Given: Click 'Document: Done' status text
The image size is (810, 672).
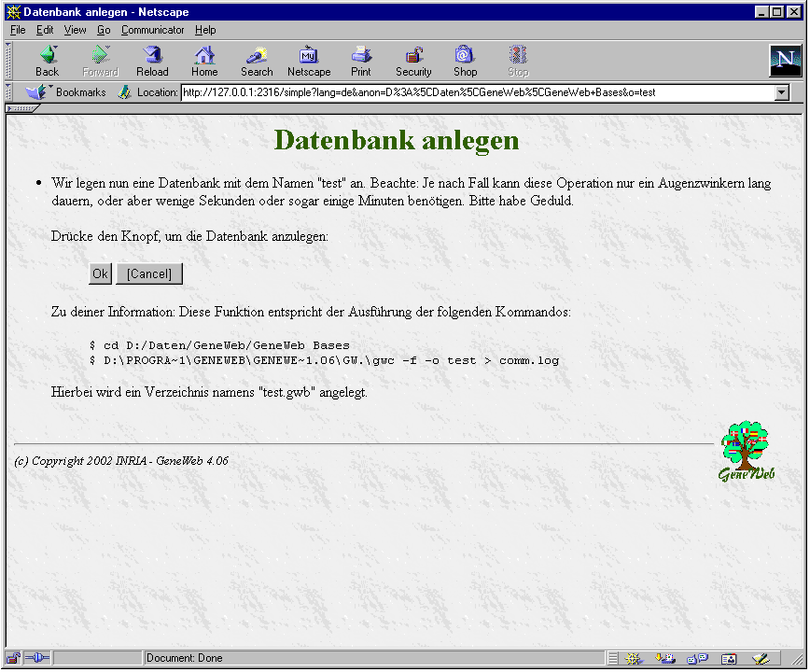Looking at the screenshot, I should [x=185, y=658].
